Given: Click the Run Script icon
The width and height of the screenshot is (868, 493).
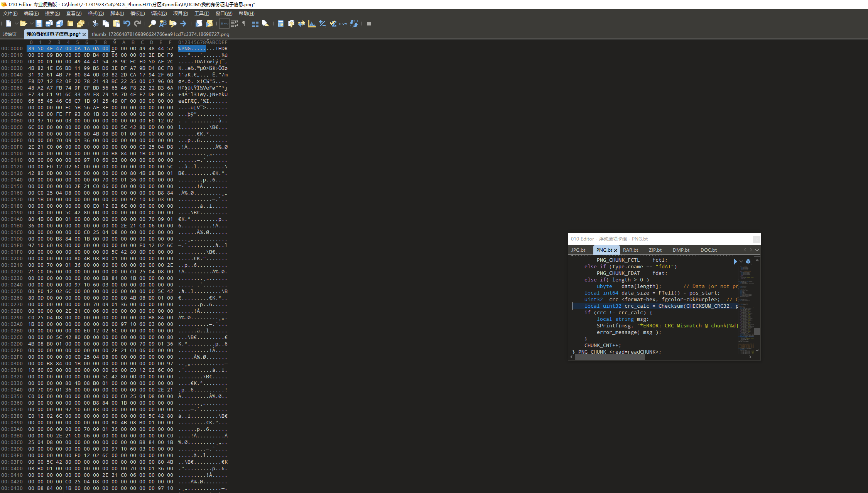Looking at the screenshot, I should (199, 24).
